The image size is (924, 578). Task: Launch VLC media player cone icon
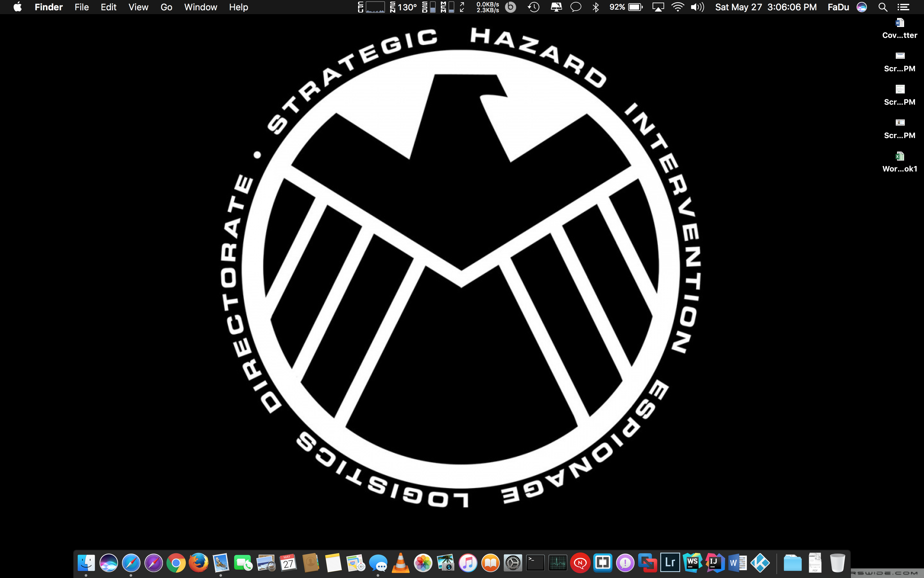tap(400, 563)
